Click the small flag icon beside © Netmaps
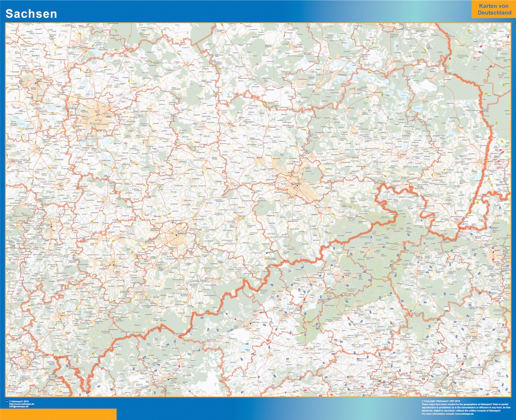 tap(6, 402)
